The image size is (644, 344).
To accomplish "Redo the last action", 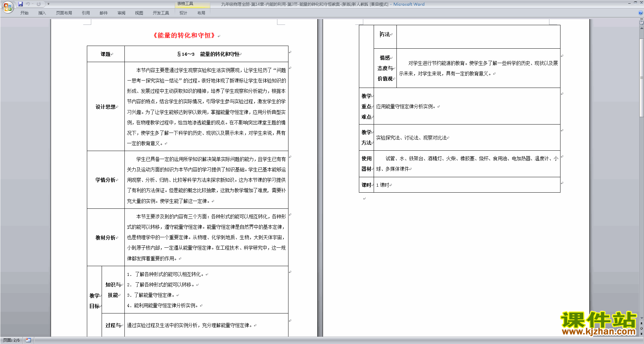I will pyautogui.click(x=39, y=4).
